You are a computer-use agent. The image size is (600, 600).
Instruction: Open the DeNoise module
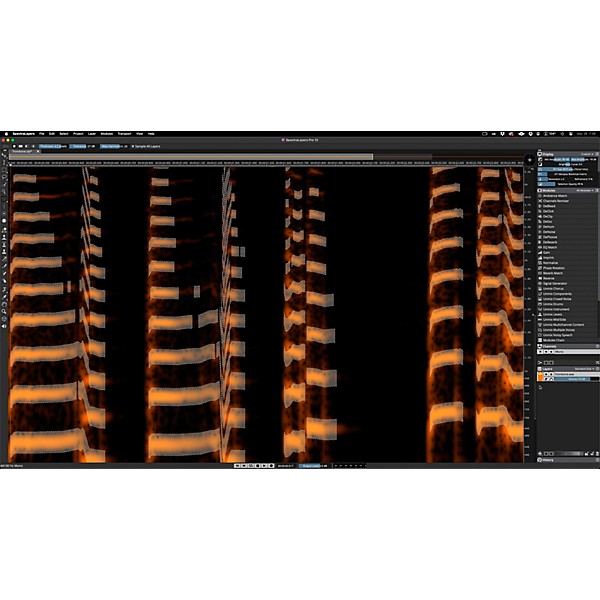click(x=549, y=232)
